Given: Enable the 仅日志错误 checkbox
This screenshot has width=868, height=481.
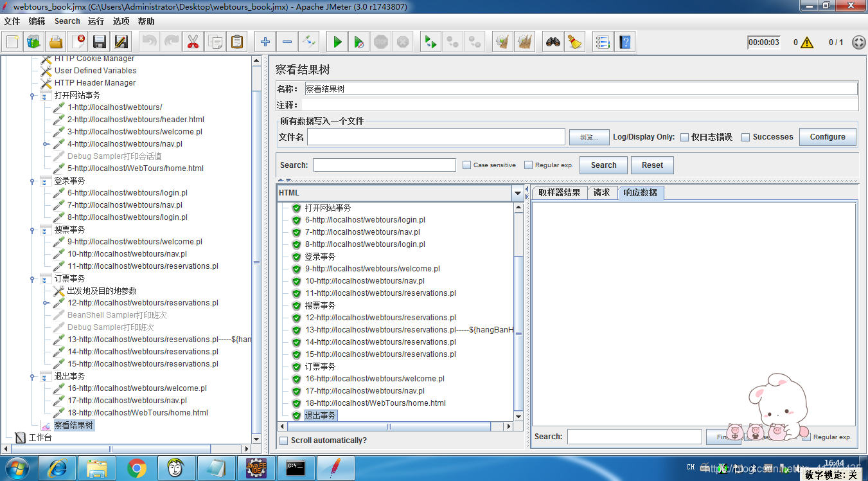Looking at the screenshot, I should pyautogui.click(x=685, y=137).
